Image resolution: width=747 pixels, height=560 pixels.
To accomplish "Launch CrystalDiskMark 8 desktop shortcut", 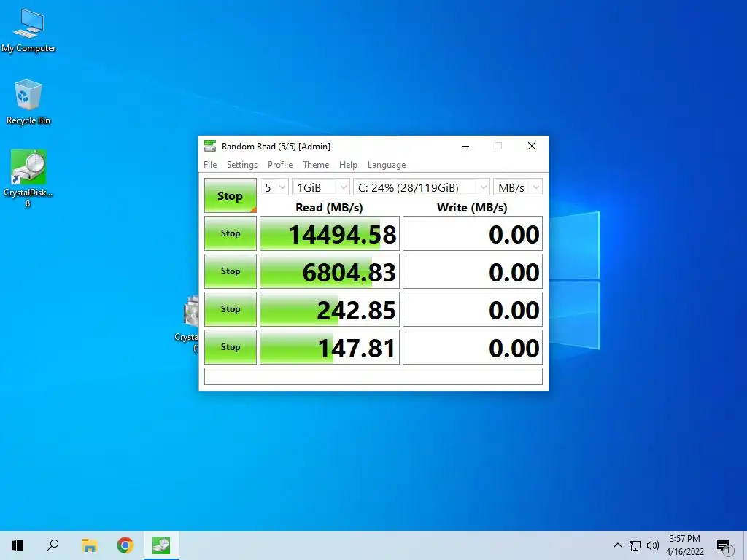I will [x=28, y=179].
